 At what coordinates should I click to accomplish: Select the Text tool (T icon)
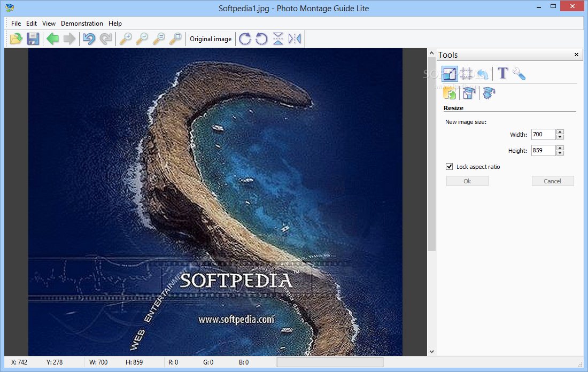pyautogui.click(x=502, y=74)
